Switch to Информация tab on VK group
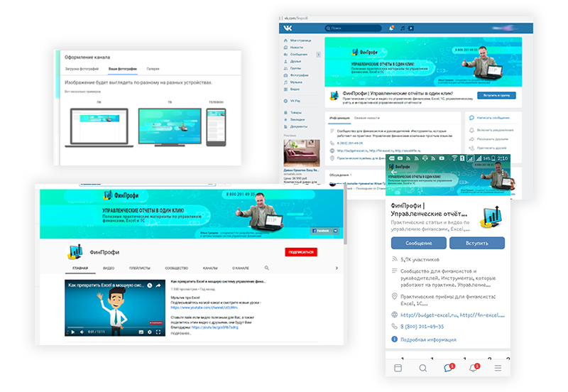This screenshot has height=392, width=568. (x=339, y=118)
